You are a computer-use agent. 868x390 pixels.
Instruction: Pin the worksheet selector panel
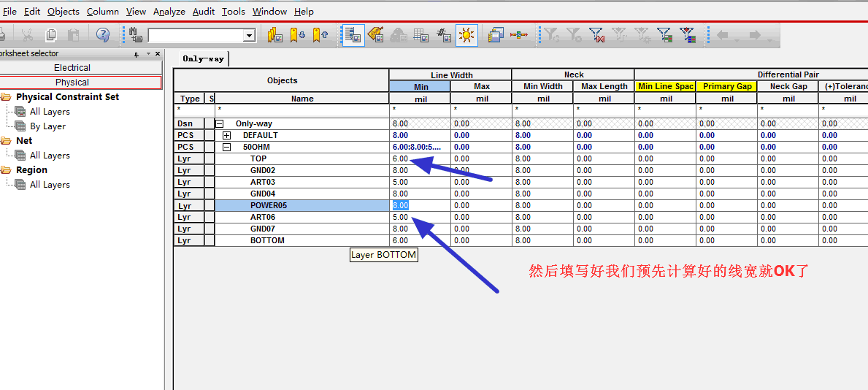pos(136,54)
